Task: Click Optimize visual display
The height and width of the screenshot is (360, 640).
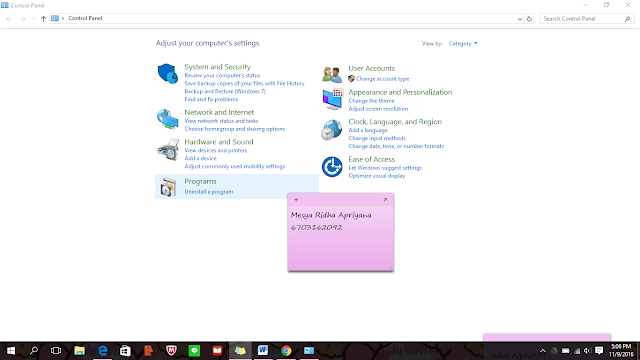Action: (377, 176)
